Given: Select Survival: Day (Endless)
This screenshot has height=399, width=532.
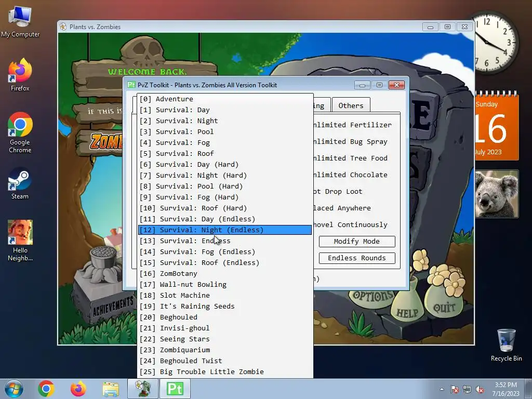Looking at the screenshot, I should 225,219.
